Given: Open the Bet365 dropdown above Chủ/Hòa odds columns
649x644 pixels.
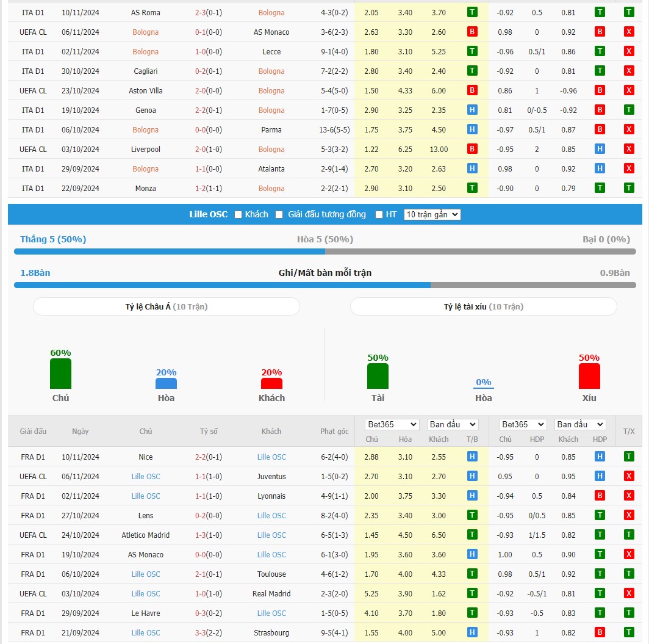Looking at the screenshot, I should coord(392,424).
